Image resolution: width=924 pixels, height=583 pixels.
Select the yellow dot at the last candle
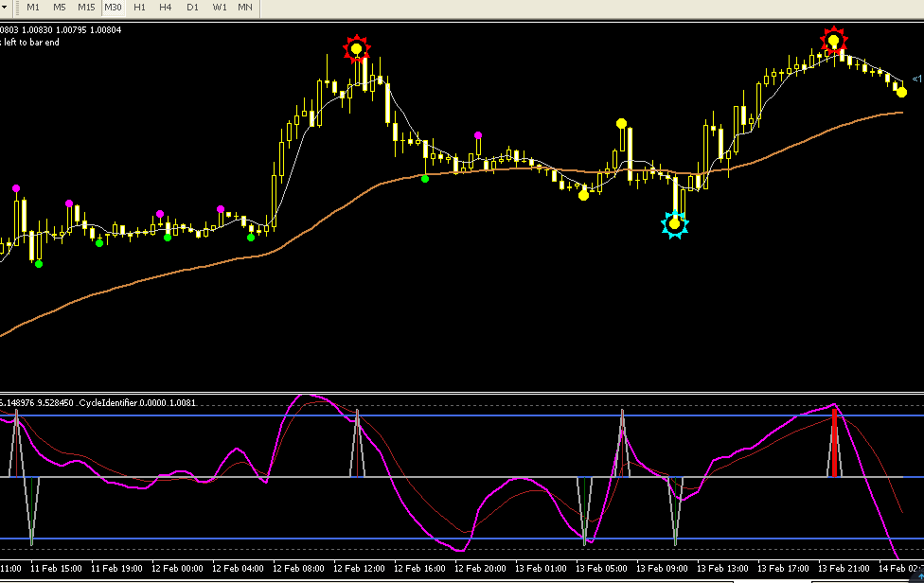click(901, 92)
